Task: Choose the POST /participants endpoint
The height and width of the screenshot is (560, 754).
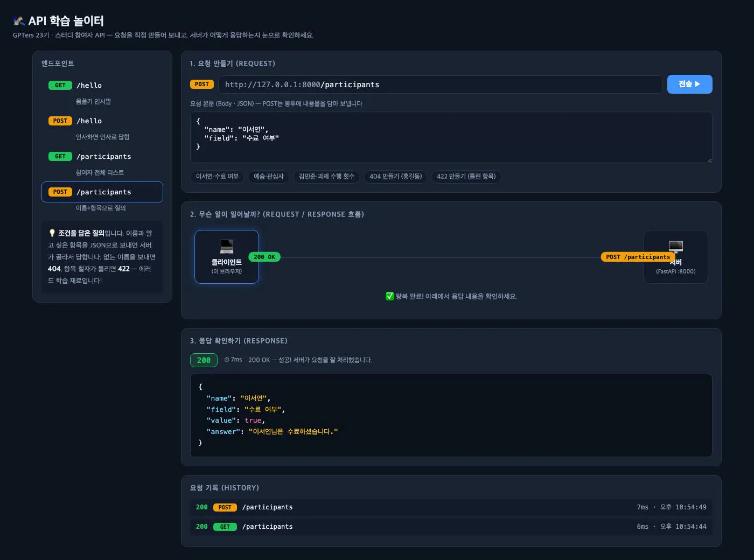Action: coord(102,192)
